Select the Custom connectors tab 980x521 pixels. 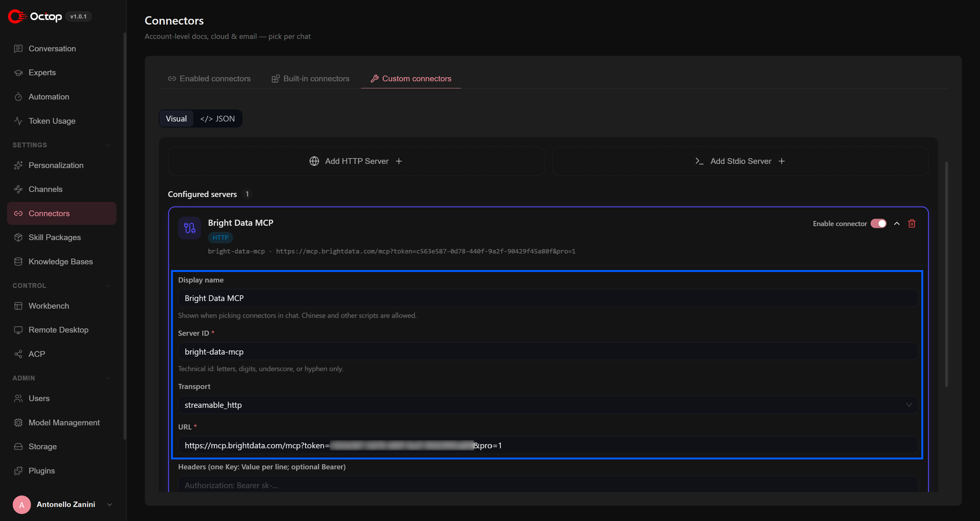tap(411, 79)
